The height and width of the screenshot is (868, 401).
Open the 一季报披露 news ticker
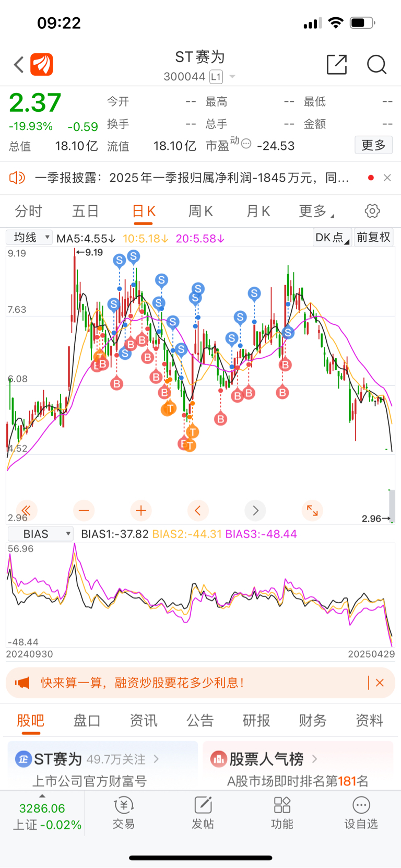(192, 178)
